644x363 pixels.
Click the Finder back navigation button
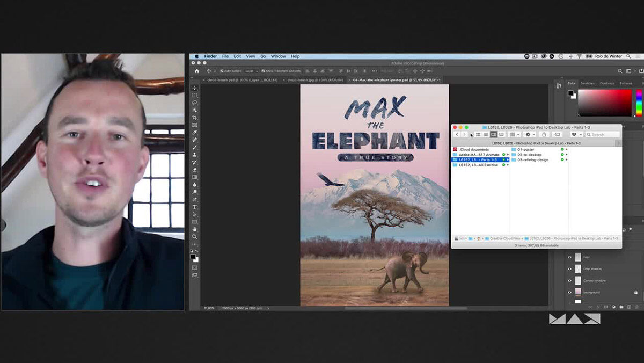[457, 135]
